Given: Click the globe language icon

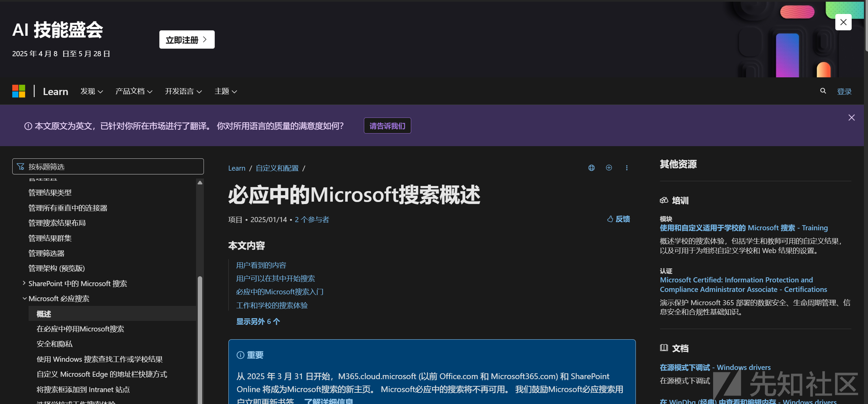Looking at the screenshot, I should click(592, 168).
